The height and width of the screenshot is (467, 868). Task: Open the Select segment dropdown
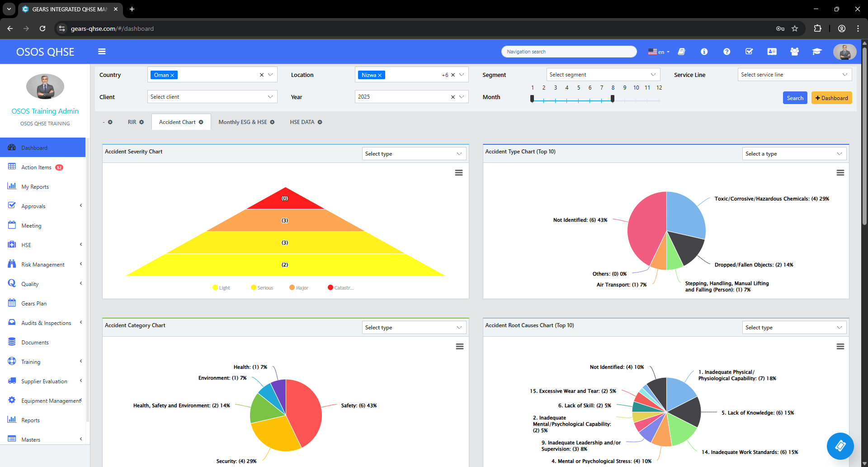603,74
